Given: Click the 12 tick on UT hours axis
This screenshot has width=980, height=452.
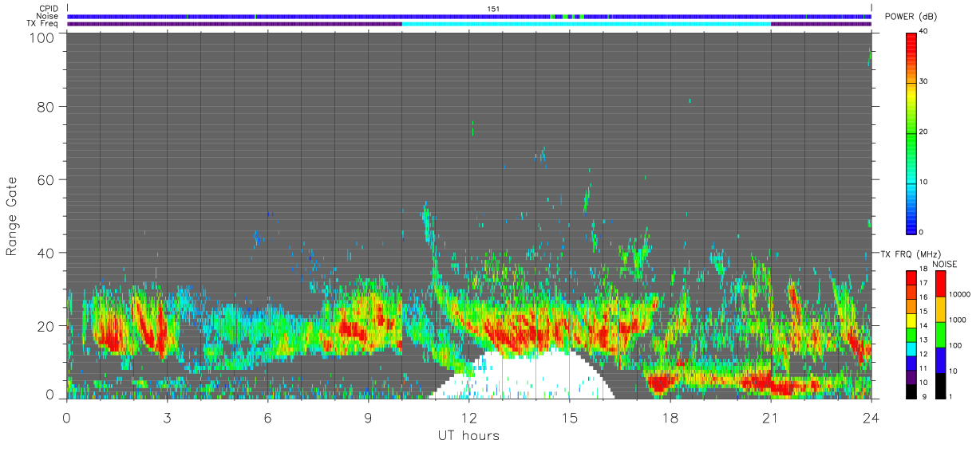Looking at the screenshot, I should pyautogui.click(x=469, y=417).
